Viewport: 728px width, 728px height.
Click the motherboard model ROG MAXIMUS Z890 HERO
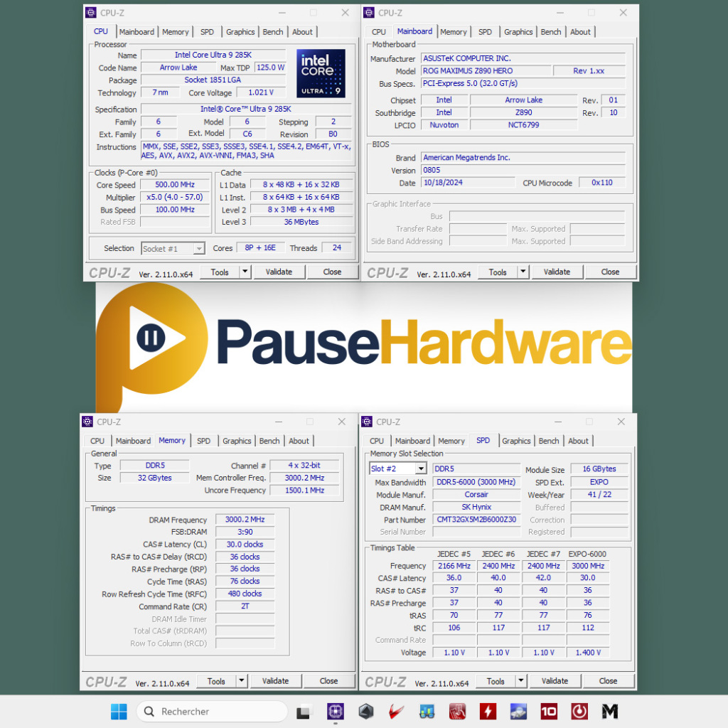pyautogui.click(x=486, y=70)
